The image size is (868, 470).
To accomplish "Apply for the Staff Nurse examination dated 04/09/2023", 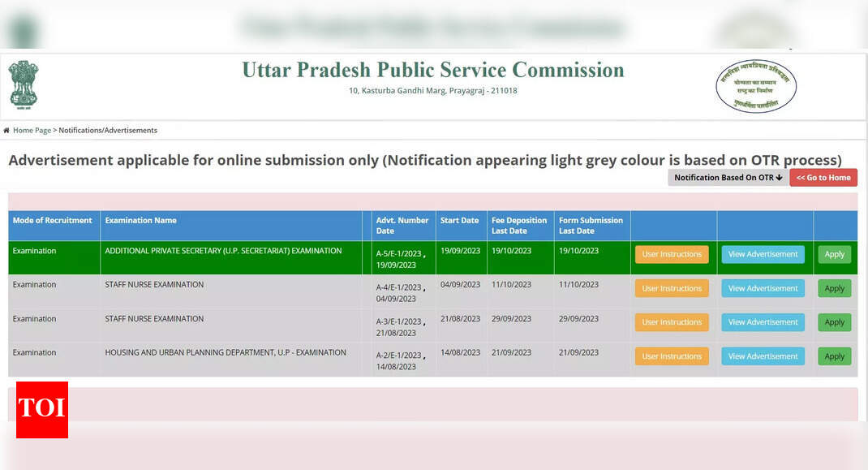I will pyautogui.click(x=834, y=288).
